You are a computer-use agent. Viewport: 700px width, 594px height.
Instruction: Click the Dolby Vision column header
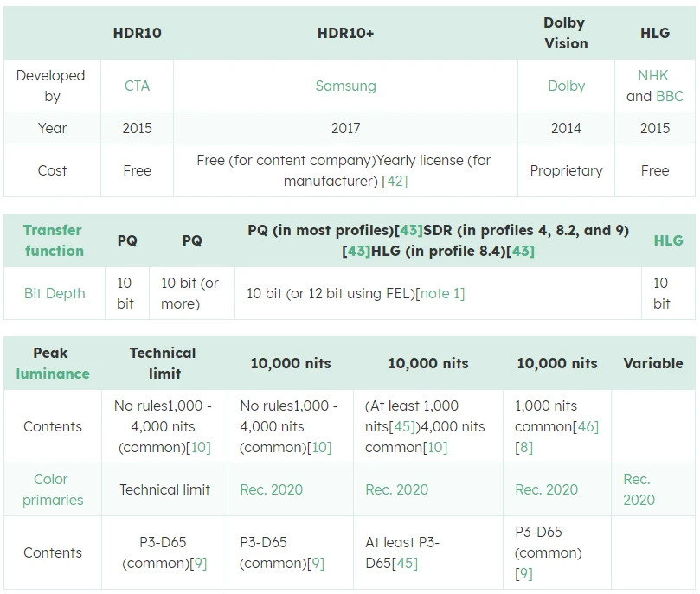click(565, 33)
